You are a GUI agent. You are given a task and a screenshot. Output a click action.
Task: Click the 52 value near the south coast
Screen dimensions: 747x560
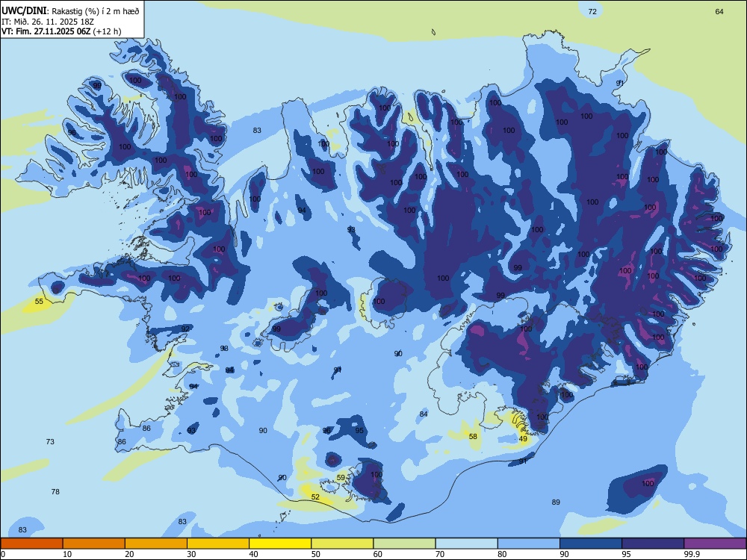[315, 497]
